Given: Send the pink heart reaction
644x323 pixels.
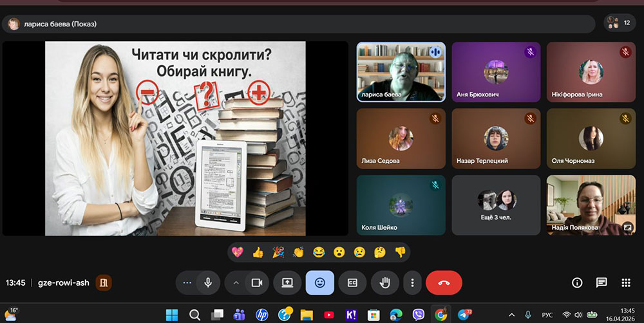Looking at the screenshot, I should tap(238, 252).
